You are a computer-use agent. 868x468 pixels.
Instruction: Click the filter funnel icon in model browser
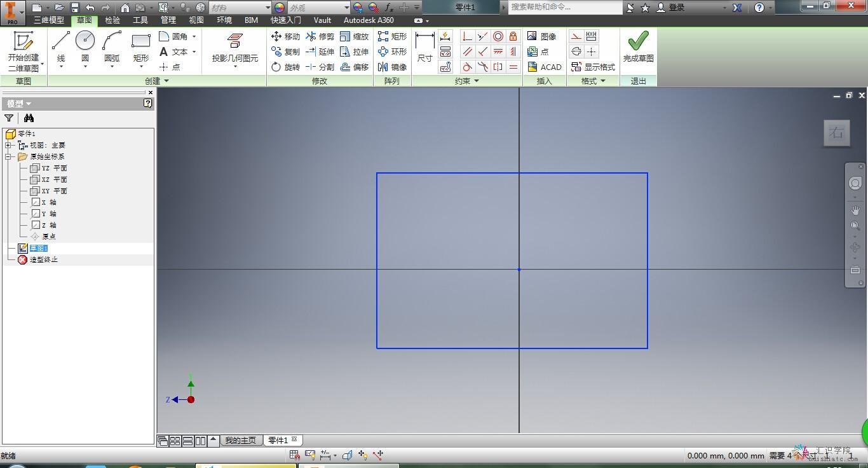(x=9, y=118)
